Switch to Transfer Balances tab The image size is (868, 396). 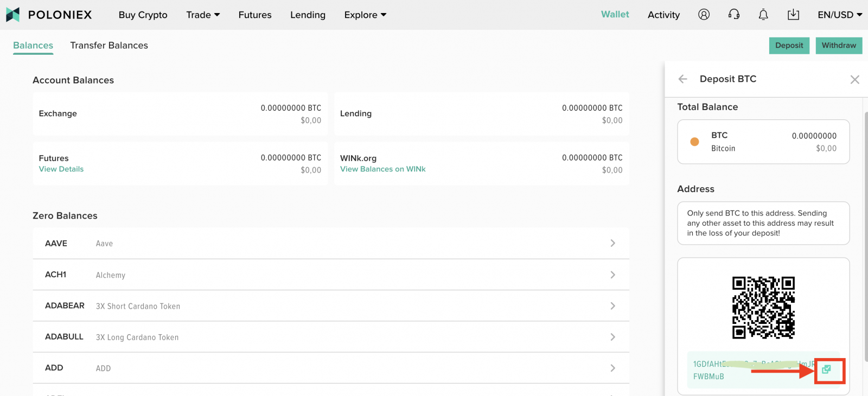109,46
